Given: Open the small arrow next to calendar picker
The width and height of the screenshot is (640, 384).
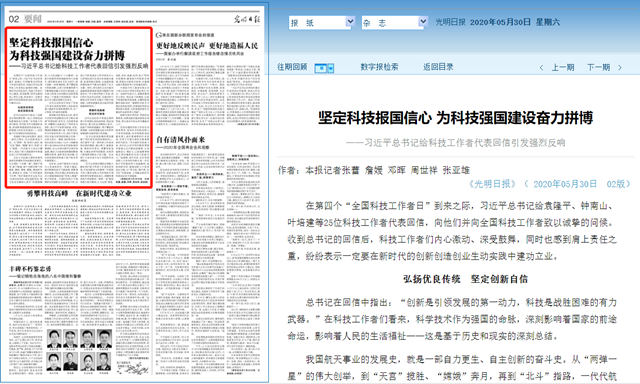Looking at the screenshot, I should tap(331, 68).
